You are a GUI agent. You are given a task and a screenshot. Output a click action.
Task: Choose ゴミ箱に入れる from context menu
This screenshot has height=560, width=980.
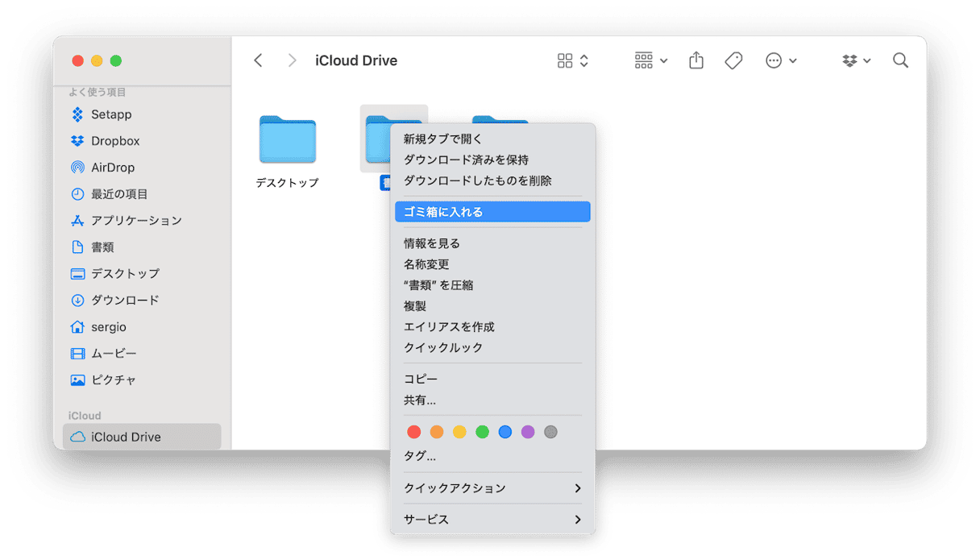pos(492,212)
